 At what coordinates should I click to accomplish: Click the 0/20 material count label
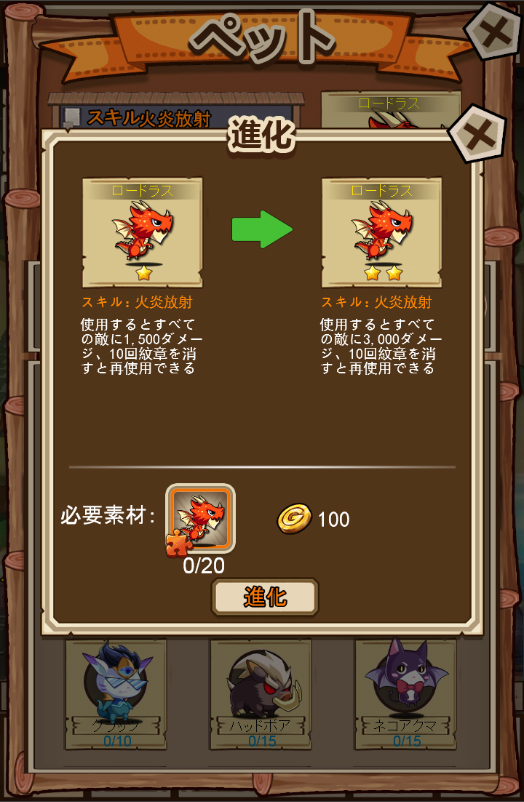click(204, 566)
